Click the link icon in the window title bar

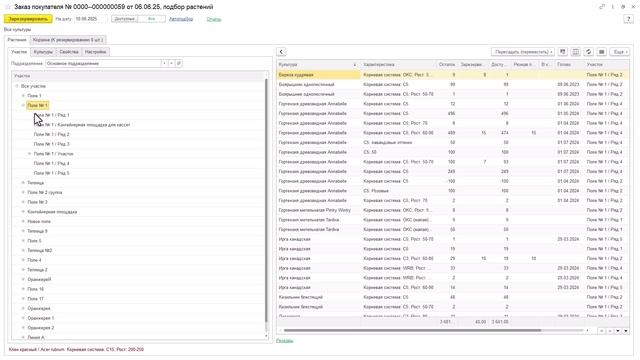point(602,7)
